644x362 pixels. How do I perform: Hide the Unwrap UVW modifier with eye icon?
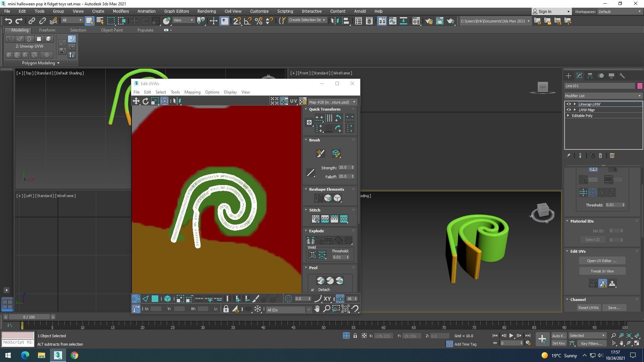point(569,104)
